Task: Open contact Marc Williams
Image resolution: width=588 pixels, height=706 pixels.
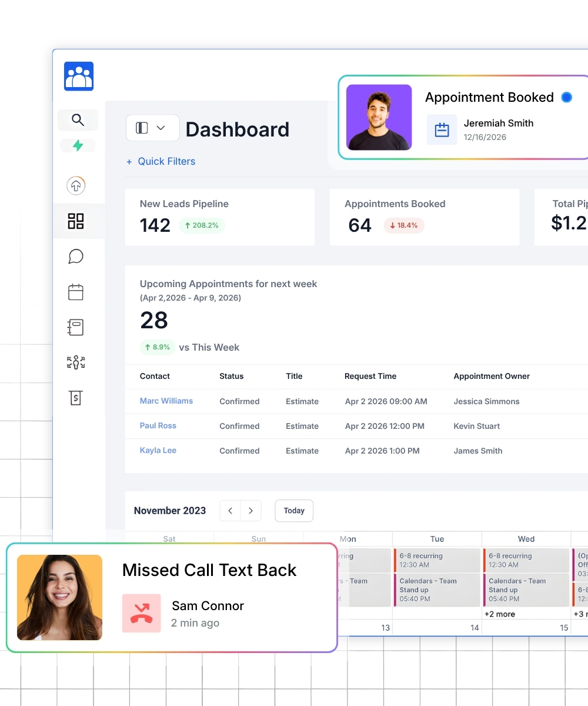Action: pyautogui.click(x=166, y=401)
